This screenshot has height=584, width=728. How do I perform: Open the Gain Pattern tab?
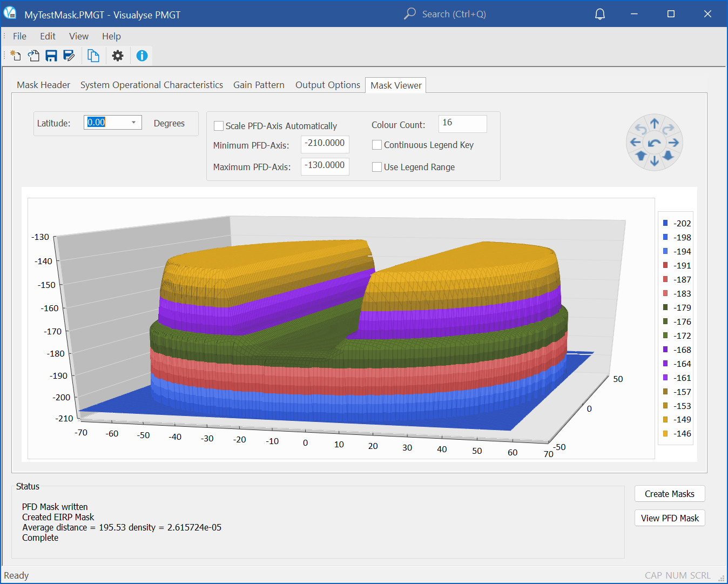click(x=259, y=85)
